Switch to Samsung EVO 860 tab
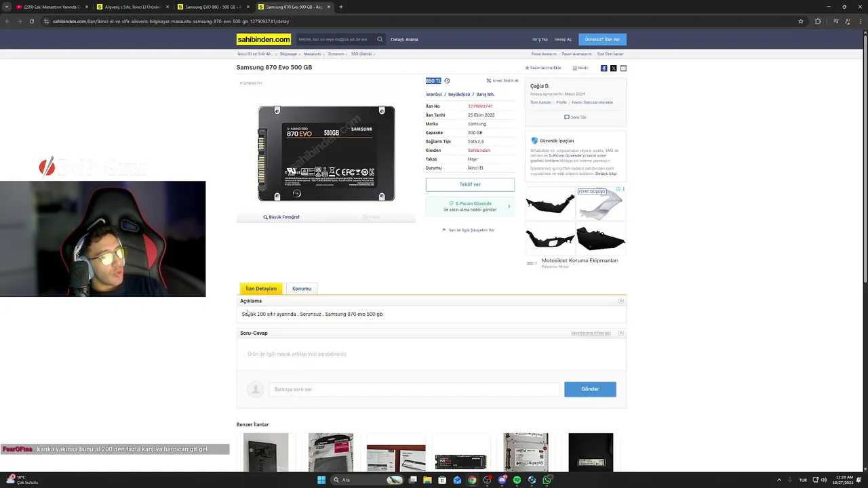 click(x=214, y=7)
